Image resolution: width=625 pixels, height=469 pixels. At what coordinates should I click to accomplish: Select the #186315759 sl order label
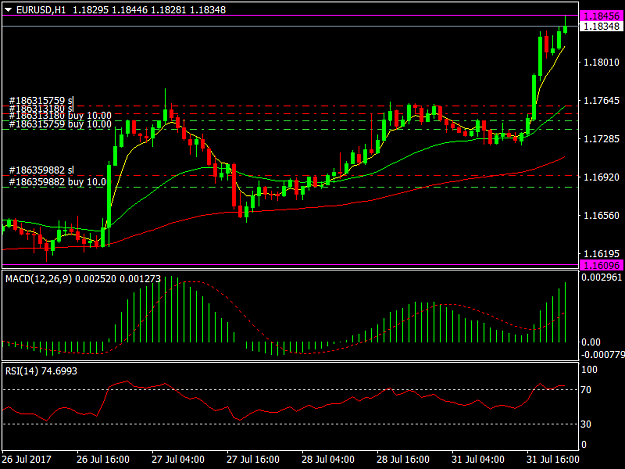point(41,100)
